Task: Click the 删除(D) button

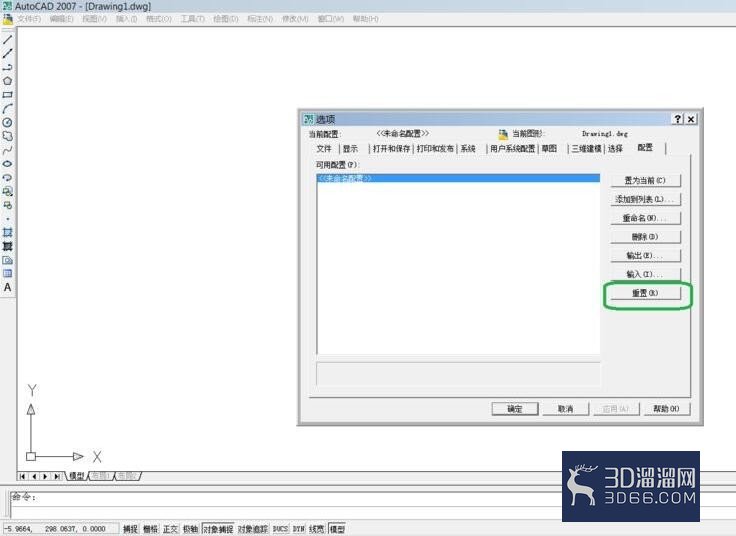Action: pos(645,237)
